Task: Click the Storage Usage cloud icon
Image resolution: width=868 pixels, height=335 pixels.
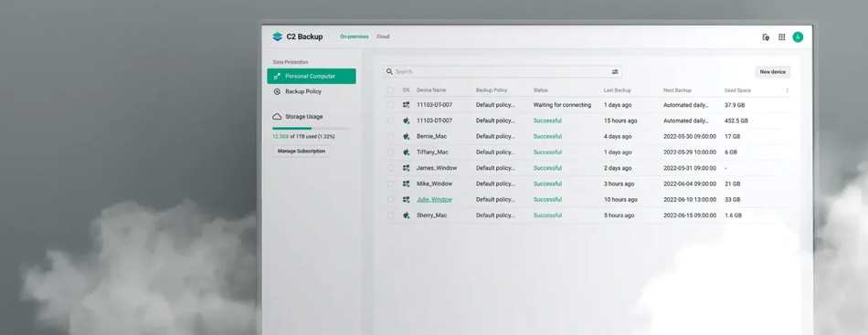Action: [x=277, y=117]
